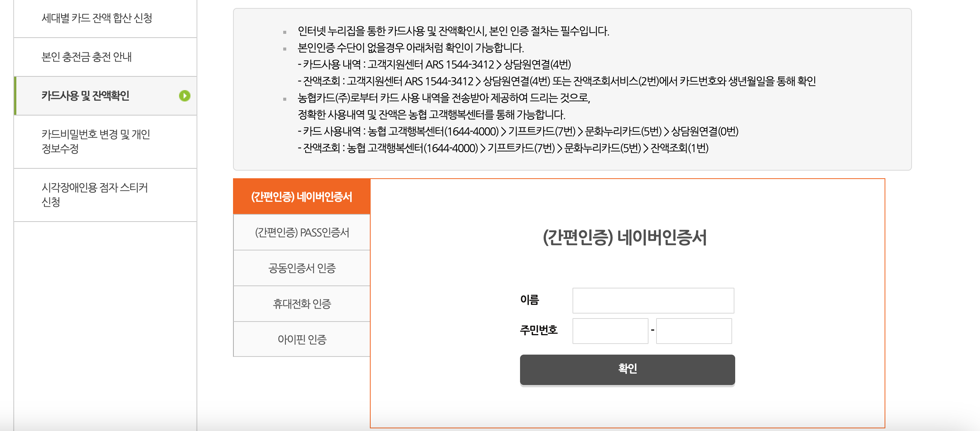Click the 잔액조회 농협 고객행복센터 잔액조회(1번) line

503,148
